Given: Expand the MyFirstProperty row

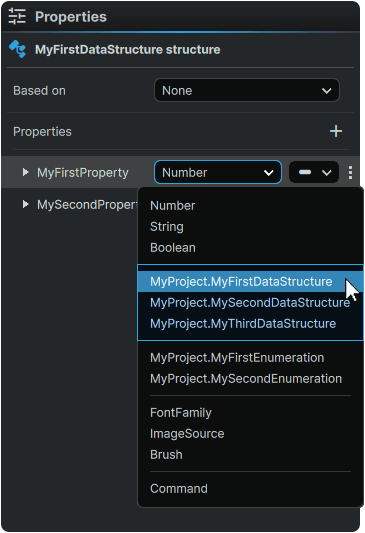Looking at the screenshot, I should point(25,172).
